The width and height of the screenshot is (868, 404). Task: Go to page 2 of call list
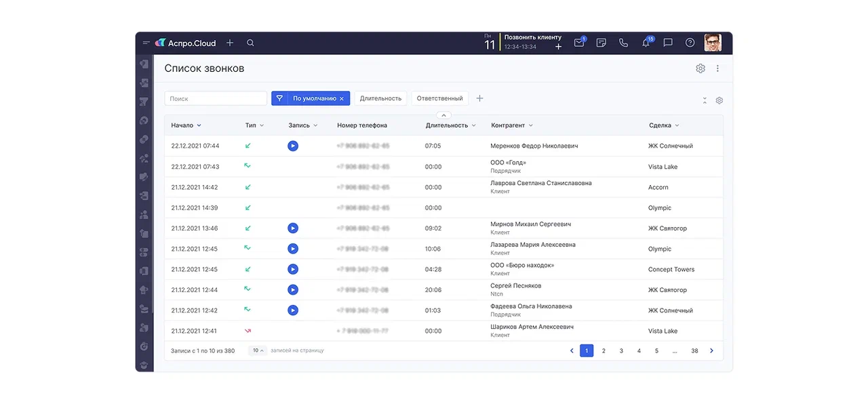[x=604, y=350]
